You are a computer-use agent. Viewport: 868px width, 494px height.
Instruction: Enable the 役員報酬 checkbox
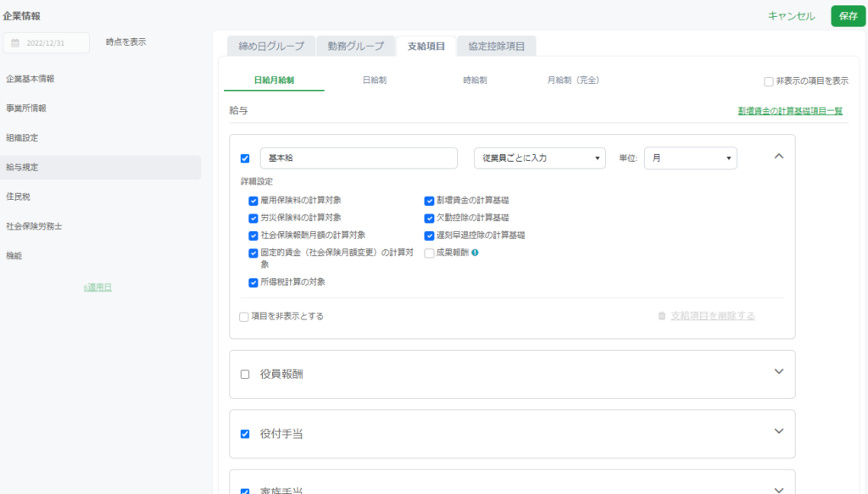tap(245, 374)
